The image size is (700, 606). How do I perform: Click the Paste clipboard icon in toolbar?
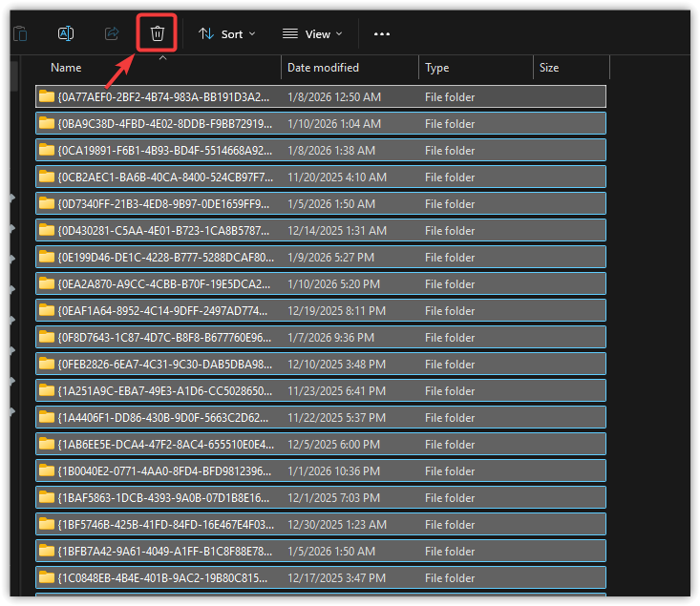21,34
